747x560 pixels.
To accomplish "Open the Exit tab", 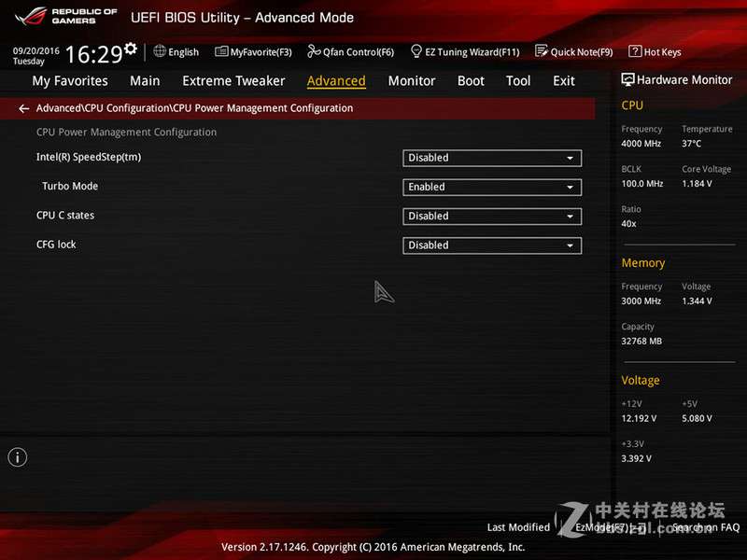I will (x=564, y=81).
